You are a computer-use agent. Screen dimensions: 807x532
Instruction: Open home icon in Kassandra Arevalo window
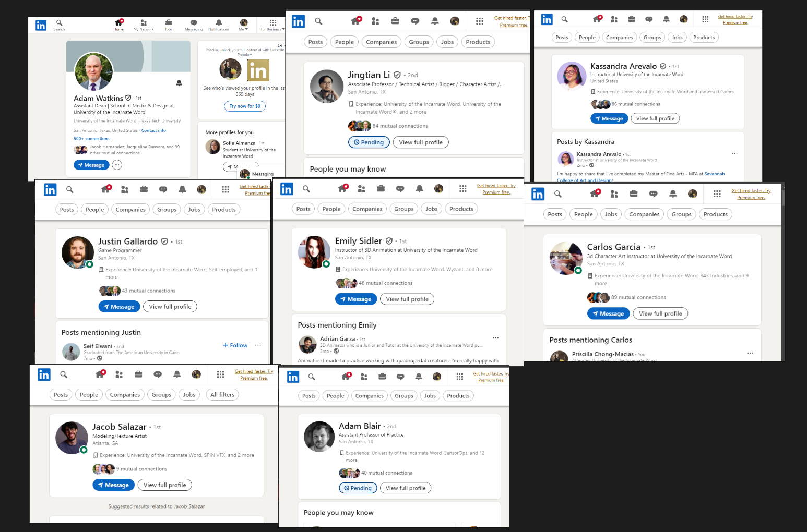pyautogui.click(x=597, y=19)
